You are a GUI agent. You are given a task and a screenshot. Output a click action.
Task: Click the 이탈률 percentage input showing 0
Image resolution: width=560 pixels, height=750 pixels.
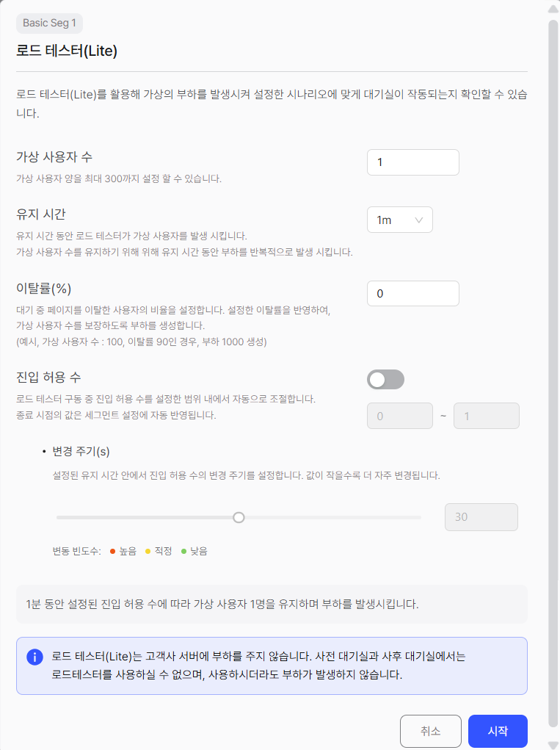(x=412, y=292)
